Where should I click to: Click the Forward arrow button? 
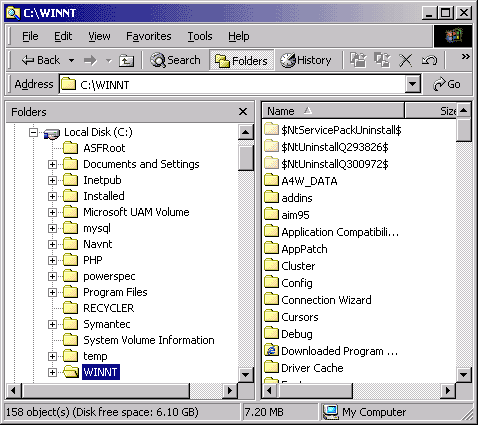(90, 61)
